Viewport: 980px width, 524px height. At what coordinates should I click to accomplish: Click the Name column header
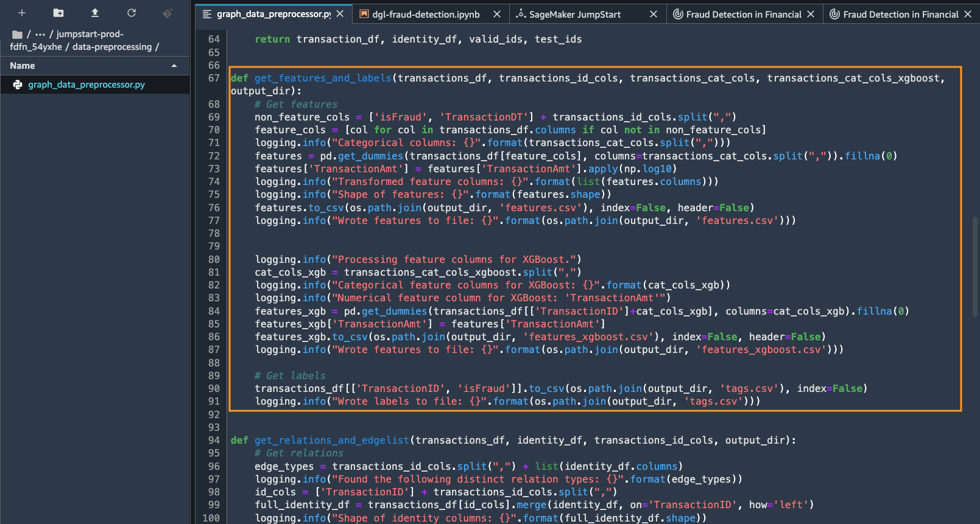coord(23,66)
